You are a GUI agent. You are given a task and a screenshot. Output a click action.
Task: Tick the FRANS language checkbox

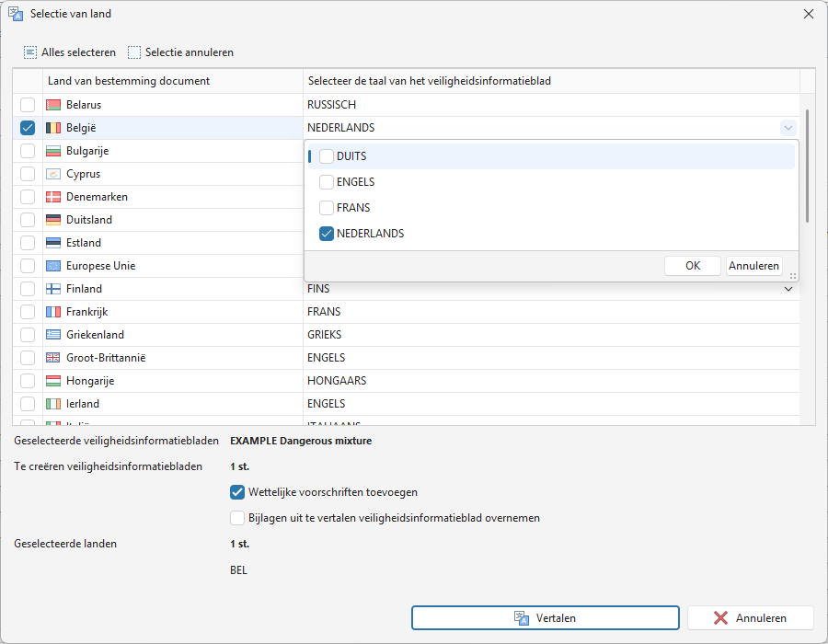pos(327,208)
